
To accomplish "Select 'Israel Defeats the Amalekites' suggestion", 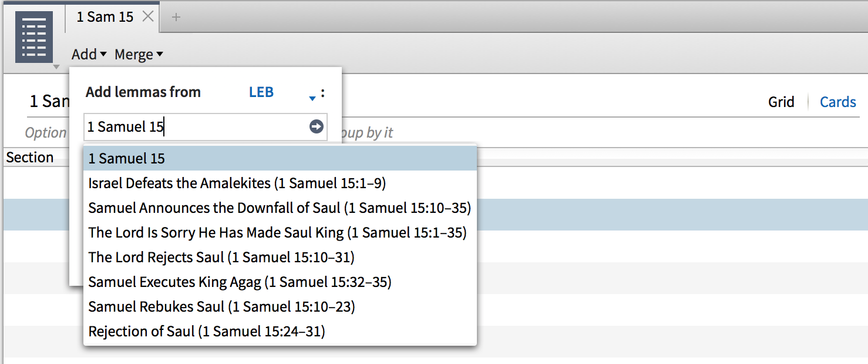I will pos(237,183).
